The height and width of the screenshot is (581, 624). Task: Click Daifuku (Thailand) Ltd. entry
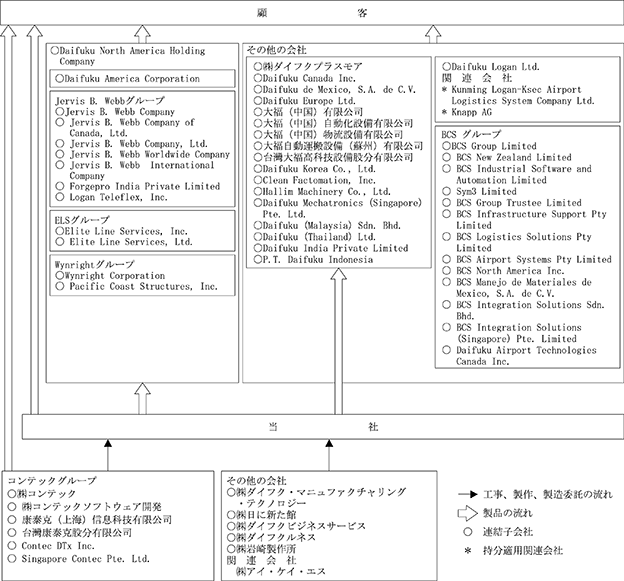(315, 237)
